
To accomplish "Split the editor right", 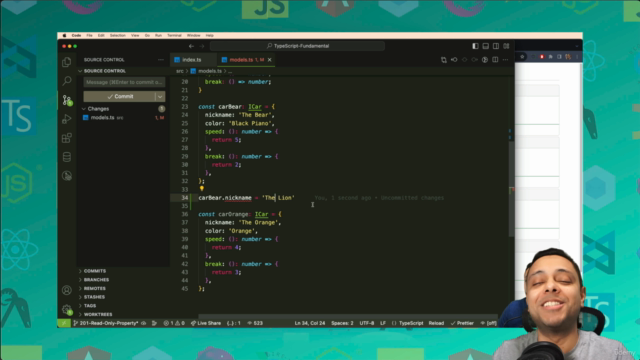I will [495, 60].
